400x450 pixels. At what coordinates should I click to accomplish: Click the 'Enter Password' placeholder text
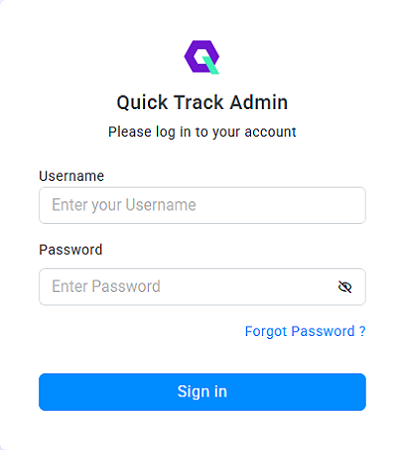click(x=106, y=286)
